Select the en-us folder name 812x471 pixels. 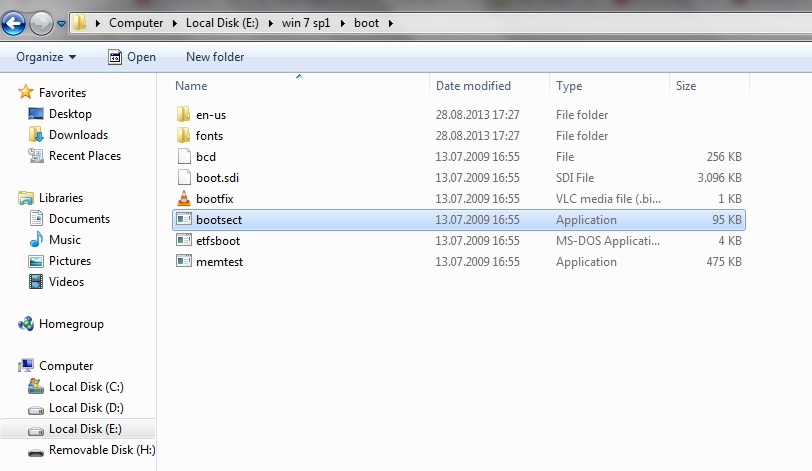pyautogui.click(x=211, y=115)
